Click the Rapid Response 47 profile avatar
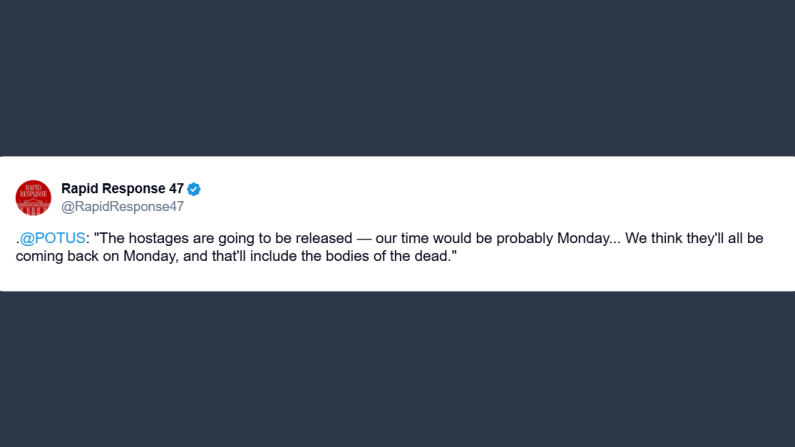Image resolution: width=795 pixels, height=447 pixels. pos(33,197)
